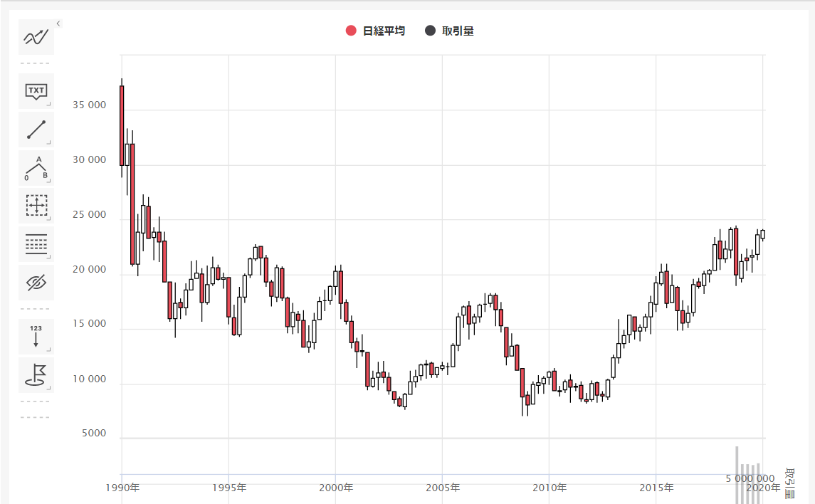Click the red 日経平均 legend marker
This screenshot has height=504, width=815.
(x=351, y=31)
